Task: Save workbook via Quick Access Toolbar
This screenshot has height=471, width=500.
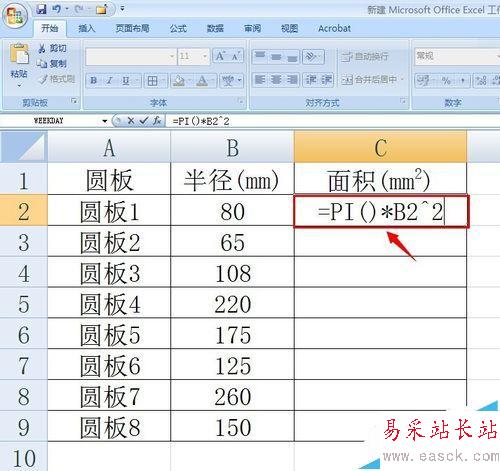Action: 42,9
